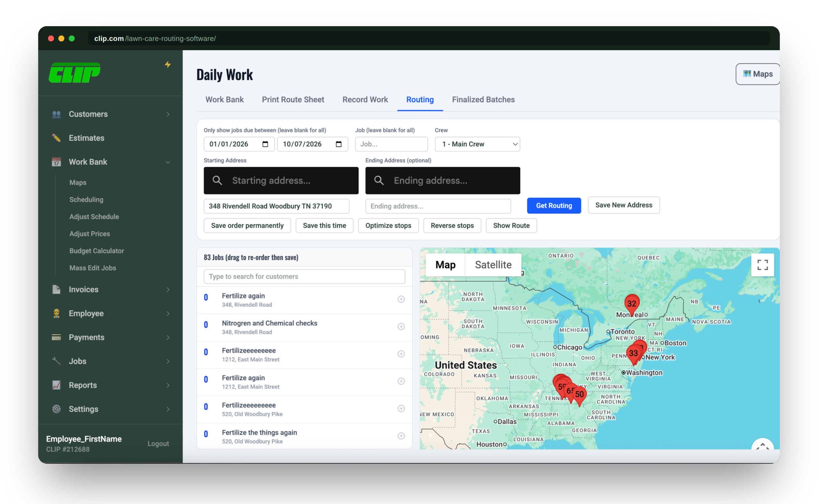This screenshot has width=818, height=504.
Task: Click the Reverse stops button
Action: click(x=452, y=226)
